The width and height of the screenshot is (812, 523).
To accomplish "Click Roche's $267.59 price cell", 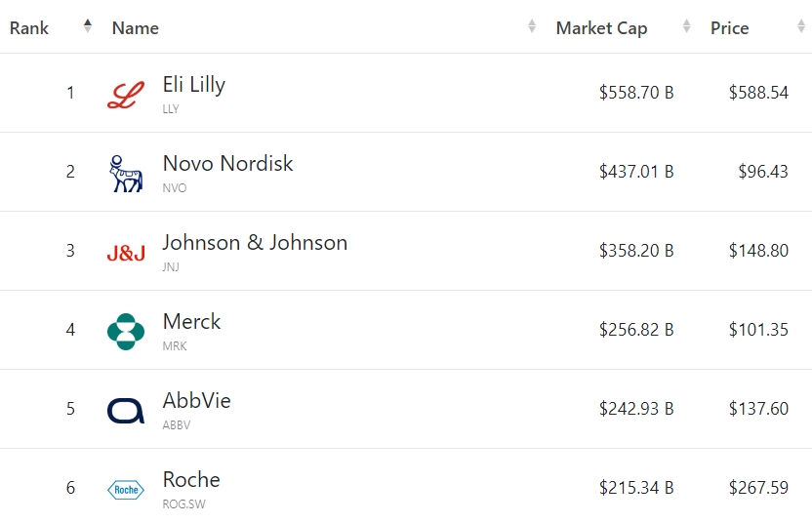I will coord(758,488).
